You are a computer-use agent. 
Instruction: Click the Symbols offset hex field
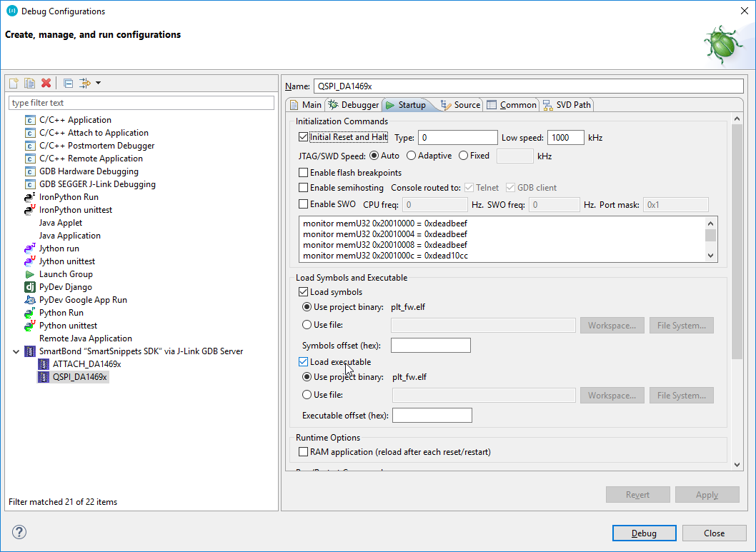pos(430,346)
